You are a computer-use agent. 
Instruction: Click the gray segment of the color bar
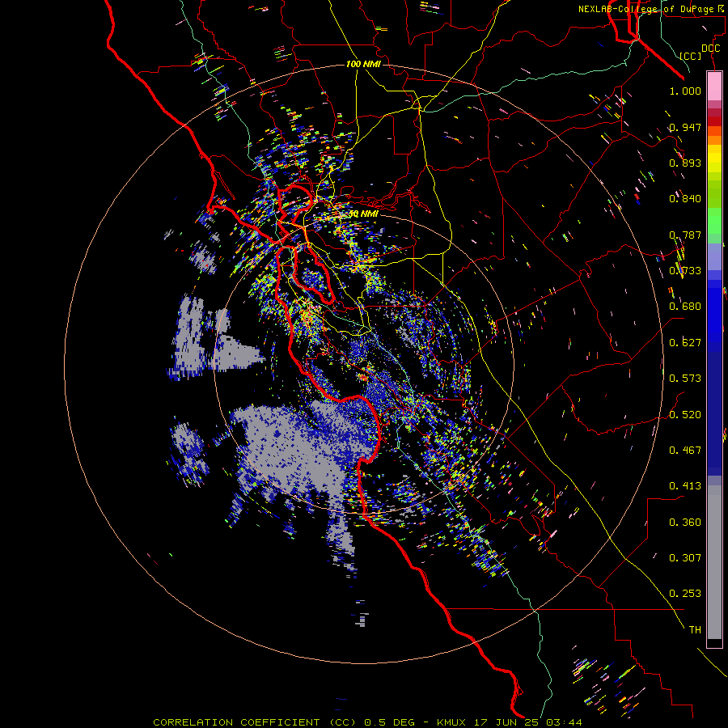click(x=714, y=562)
